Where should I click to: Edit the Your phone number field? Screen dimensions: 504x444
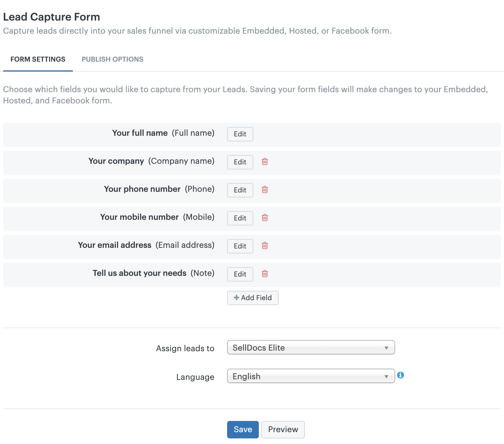(240, 190)
